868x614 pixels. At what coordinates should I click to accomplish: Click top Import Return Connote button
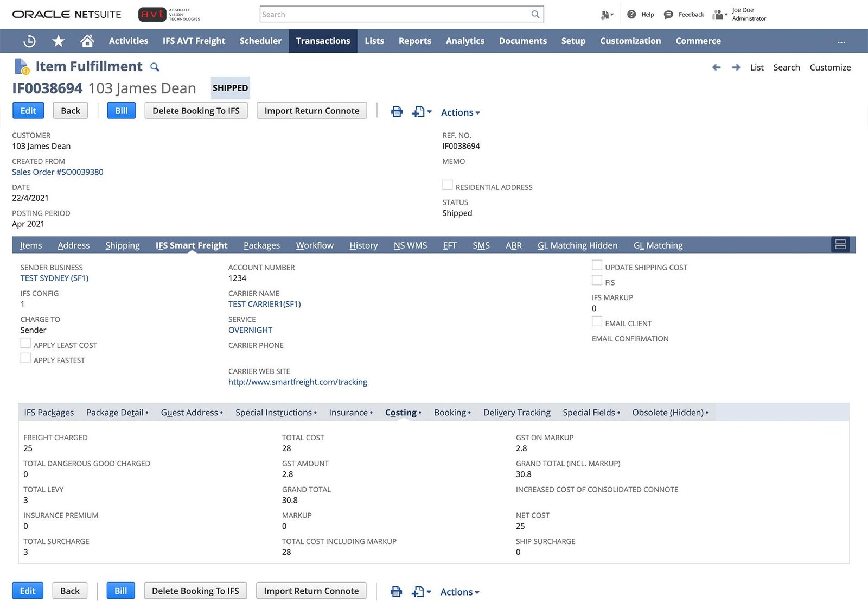point(312,111)
